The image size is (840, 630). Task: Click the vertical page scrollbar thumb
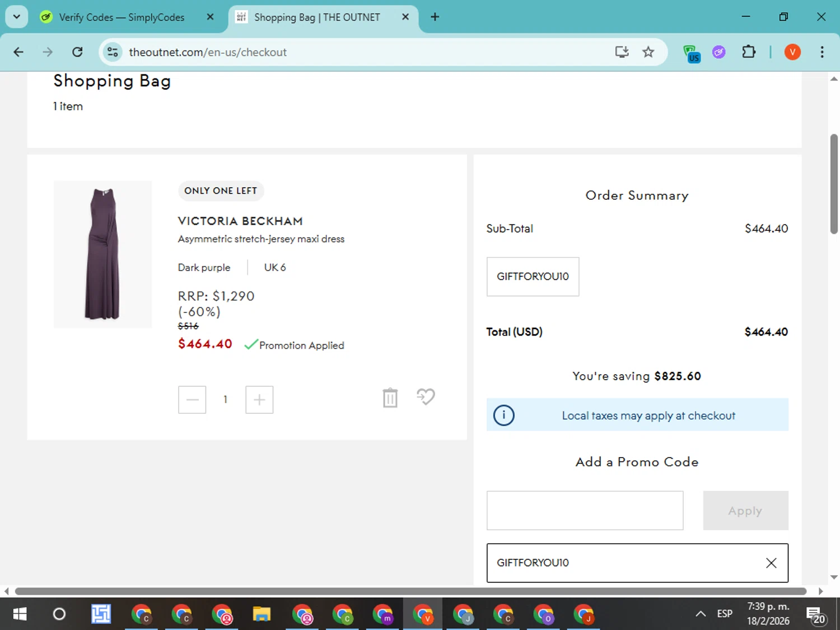[x=834, y=184]
